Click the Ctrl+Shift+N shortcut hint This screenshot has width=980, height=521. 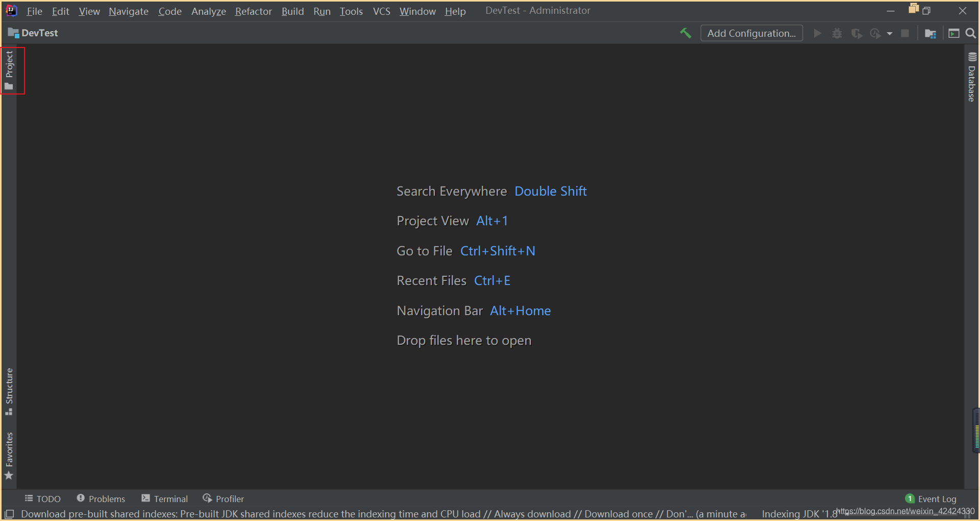(498, 251)
